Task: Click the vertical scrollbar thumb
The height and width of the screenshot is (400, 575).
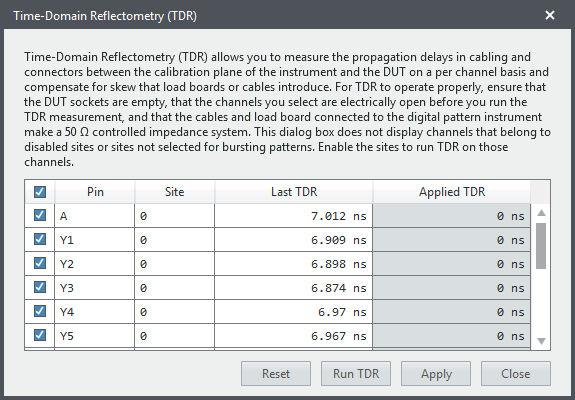Action: (x=541, y=246)
